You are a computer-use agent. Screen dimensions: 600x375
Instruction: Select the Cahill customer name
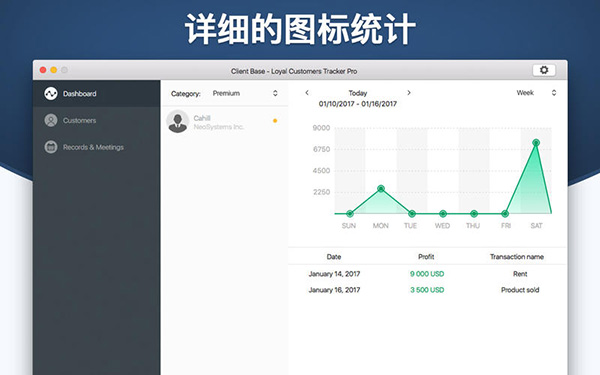pos(202,118)
